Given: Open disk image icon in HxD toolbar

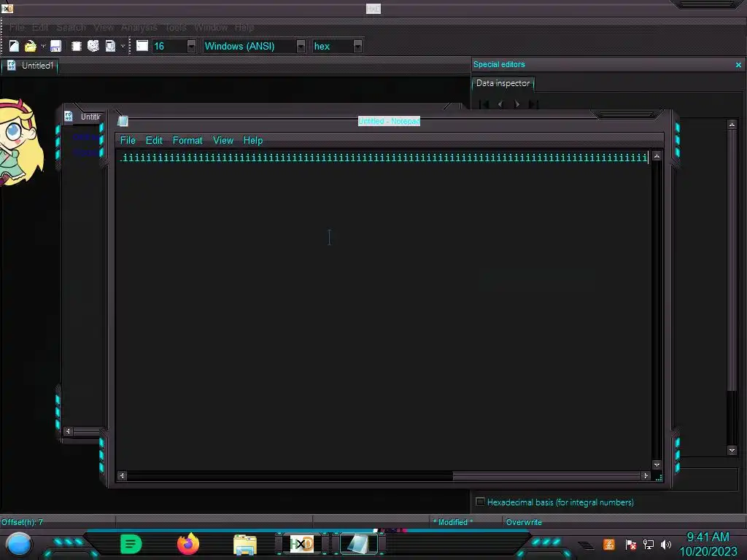Looking at the screenshot, I should 111,46.
